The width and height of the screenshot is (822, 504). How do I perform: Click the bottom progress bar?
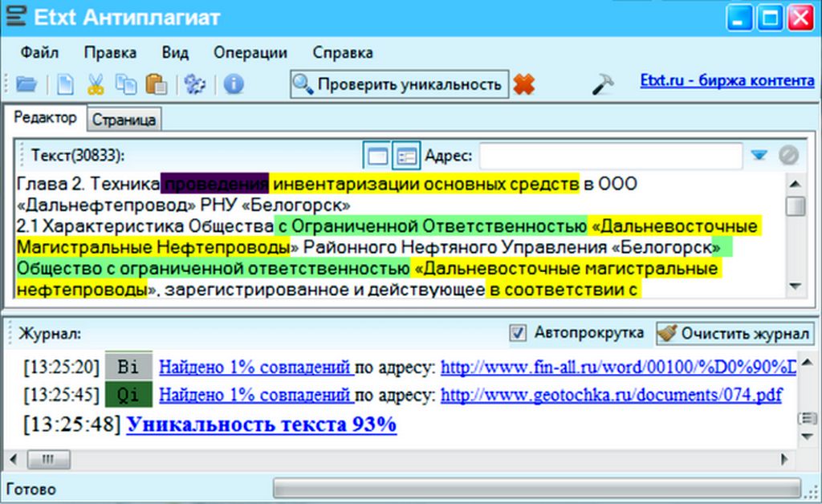(537, 488)
